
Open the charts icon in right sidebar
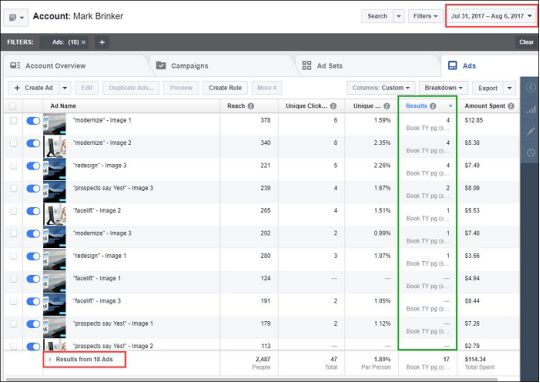click(531, 110)
